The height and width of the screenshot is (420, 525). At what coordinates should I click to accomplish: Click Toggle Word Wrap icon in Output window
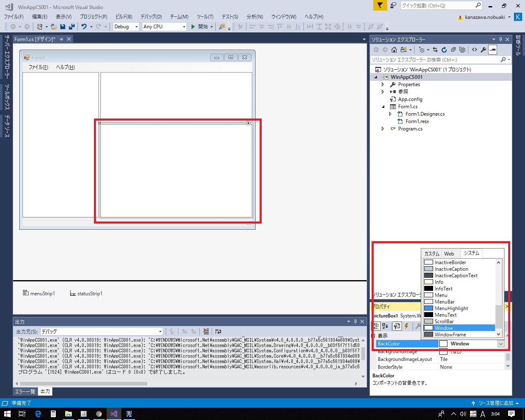click(218, 331)
